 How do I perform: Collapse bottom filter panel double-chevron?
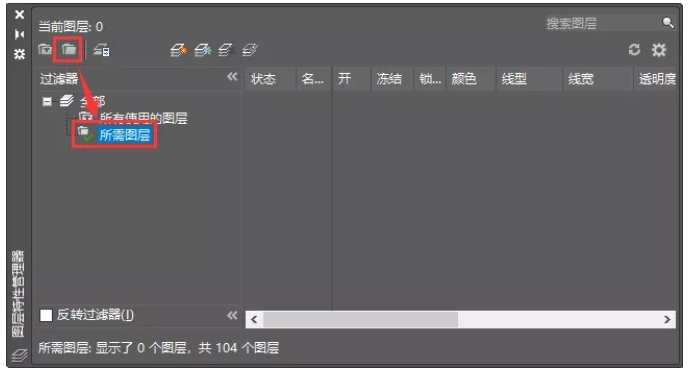(232, 315)
